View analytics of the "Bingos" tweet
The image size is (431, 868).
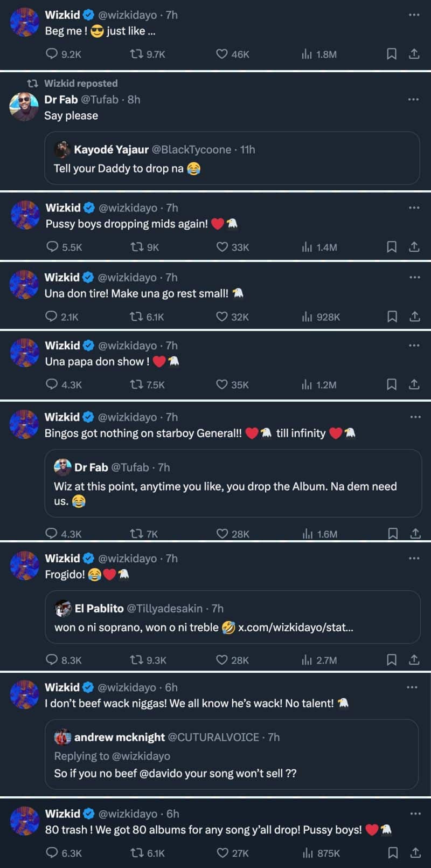308,534
